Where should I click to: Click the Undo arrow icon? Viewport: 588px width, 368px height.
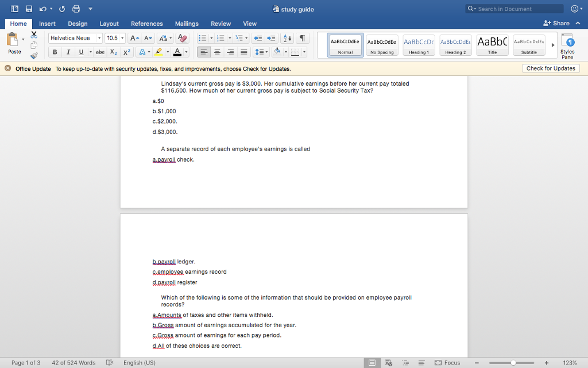click(42, 9)
